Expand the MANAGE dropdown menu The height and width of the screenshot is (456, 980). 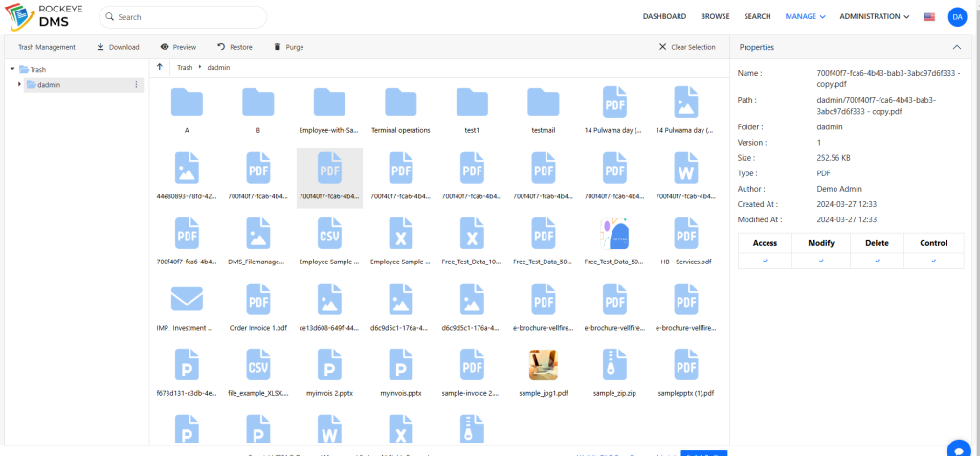[806, 17]
